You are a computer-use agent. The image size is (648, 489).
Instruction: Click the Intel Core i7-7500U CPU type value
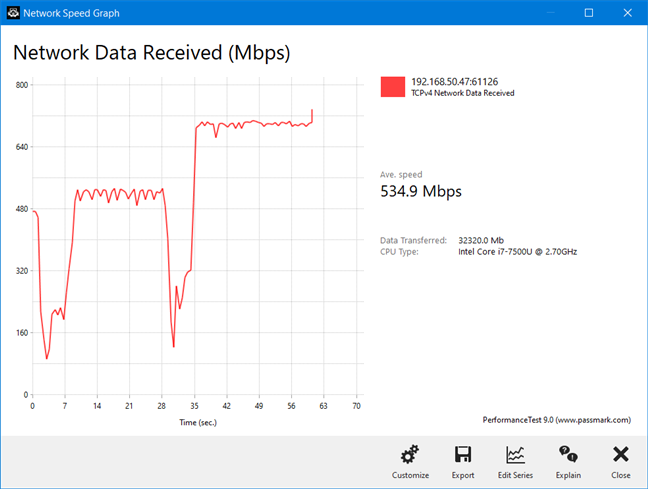517,252
